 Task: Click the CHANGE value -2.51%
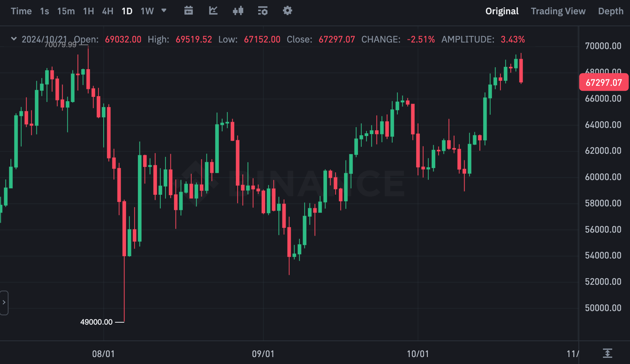coord(421,39)
